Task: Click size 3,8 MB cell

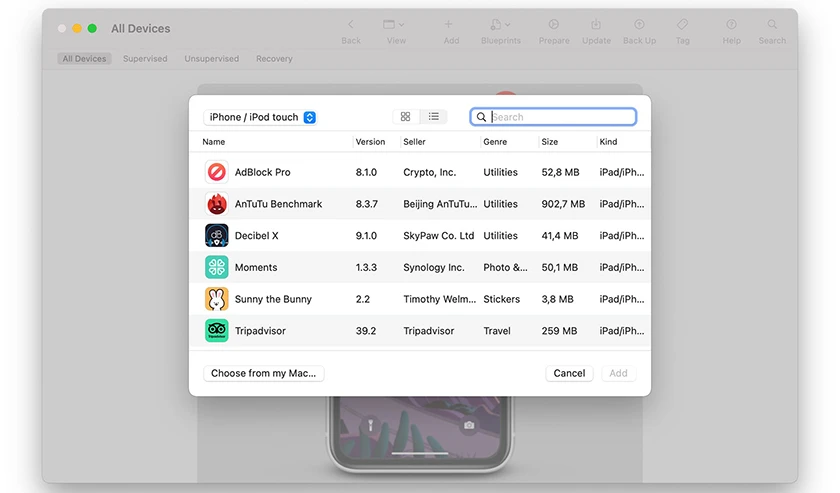Action: [557, 299]
